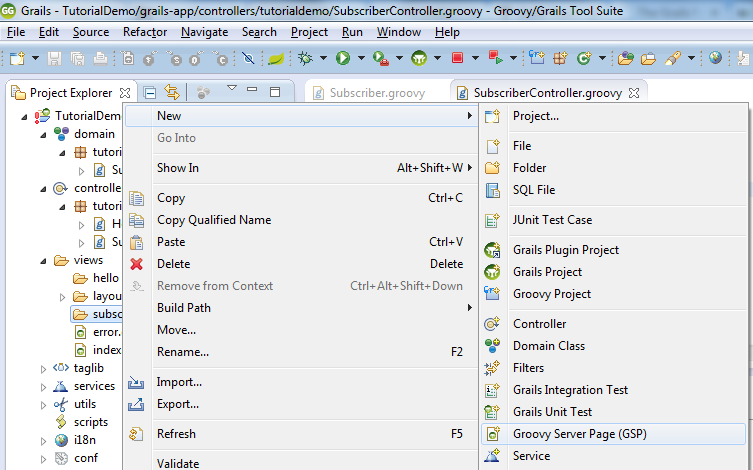The image size is (753, 470).
Task: Click the green Run button icon
Action: click(343, 58)
